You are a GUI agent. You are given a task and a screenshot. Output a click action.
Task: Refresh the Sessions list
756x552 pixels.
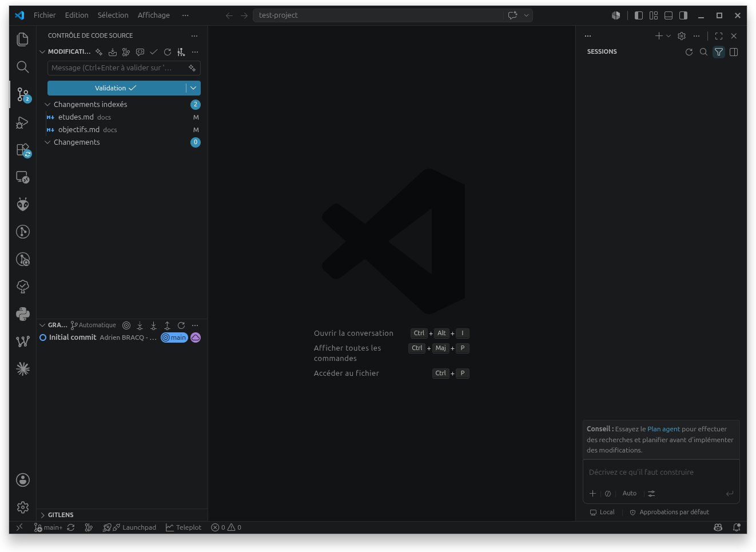tap(689, 52)
